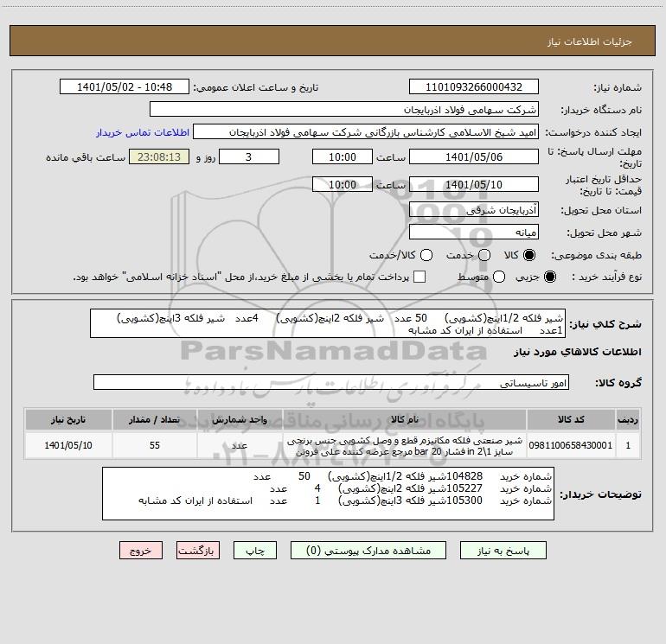Image resolution: width=666 pixels, height=644 pixels.
Task: Click the unit cell عدد in the table
Action: point(240,445)
